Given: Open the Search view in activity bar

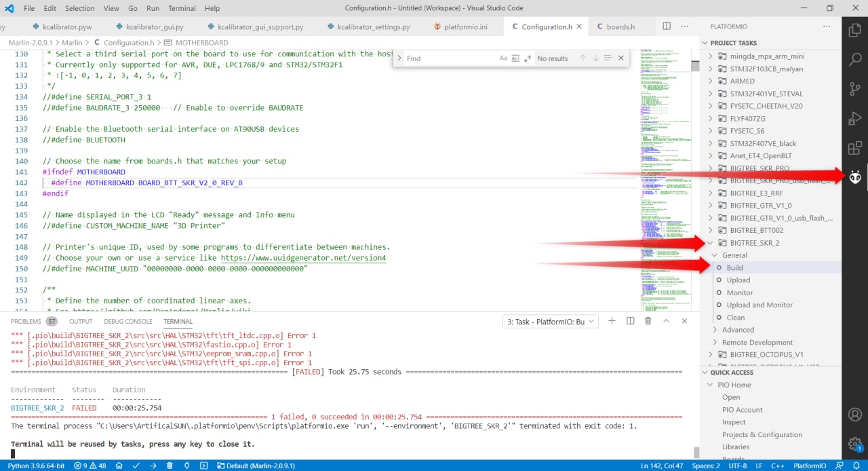Looking at the screenshot, I should pos(855,58).
